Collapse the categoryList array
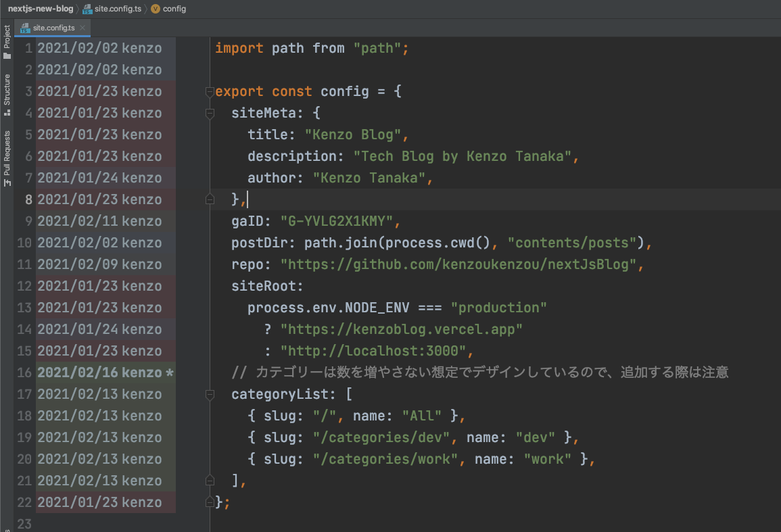The image size is (781, 532). 210,395
